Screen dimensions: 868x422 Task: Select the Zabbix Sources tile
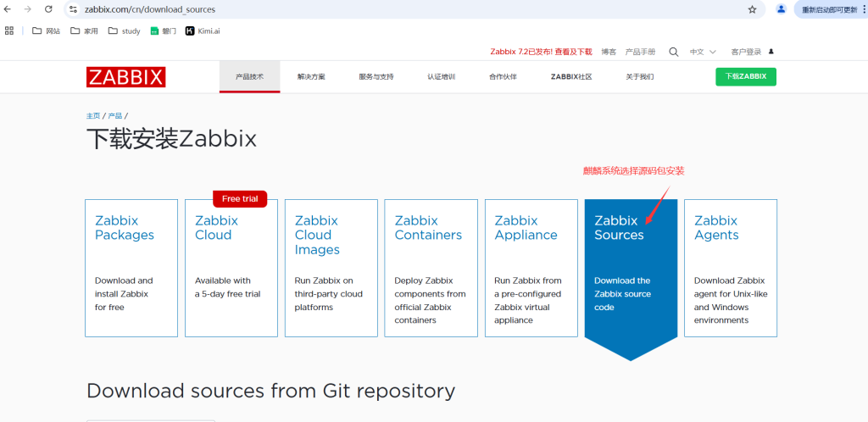coord(631,268)
